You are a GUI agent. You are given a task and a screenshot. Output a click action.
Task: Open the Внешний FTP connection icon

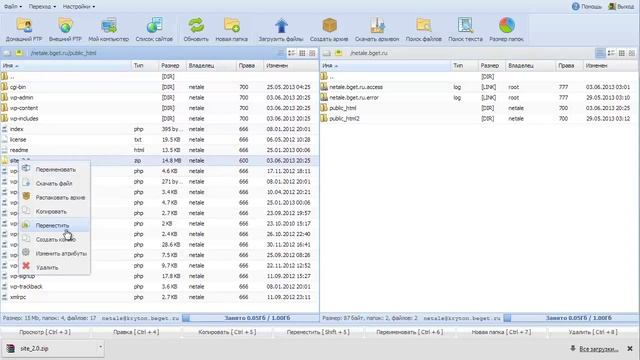(65, 25)
